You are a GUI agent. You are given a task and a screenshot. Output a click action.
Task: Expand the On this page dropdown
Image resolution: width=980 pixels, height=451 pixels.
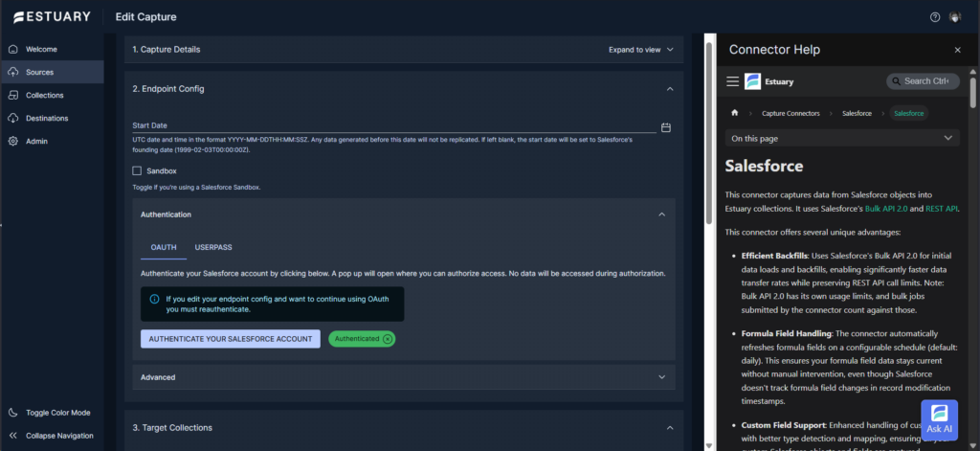(x=842, y=138)
